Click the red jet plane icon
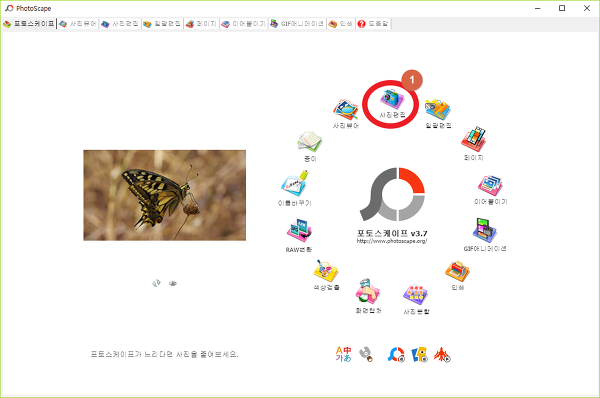This screenshot has height=398, width=600. pos(442,355)
